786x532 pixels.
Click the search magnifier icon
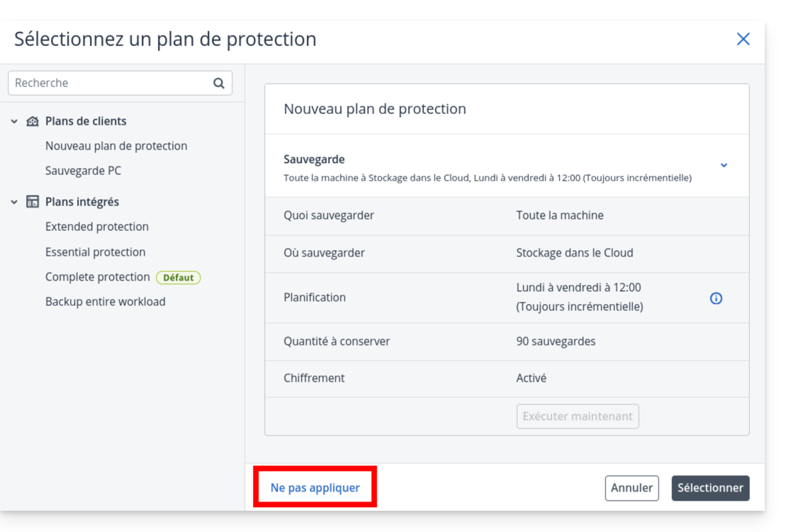pos(218,83)
